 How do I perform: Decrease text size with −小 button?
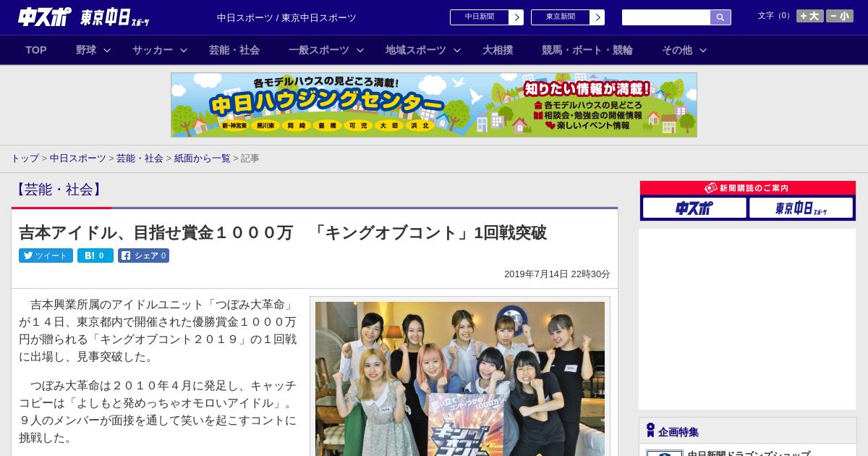(x=840, y=16)
